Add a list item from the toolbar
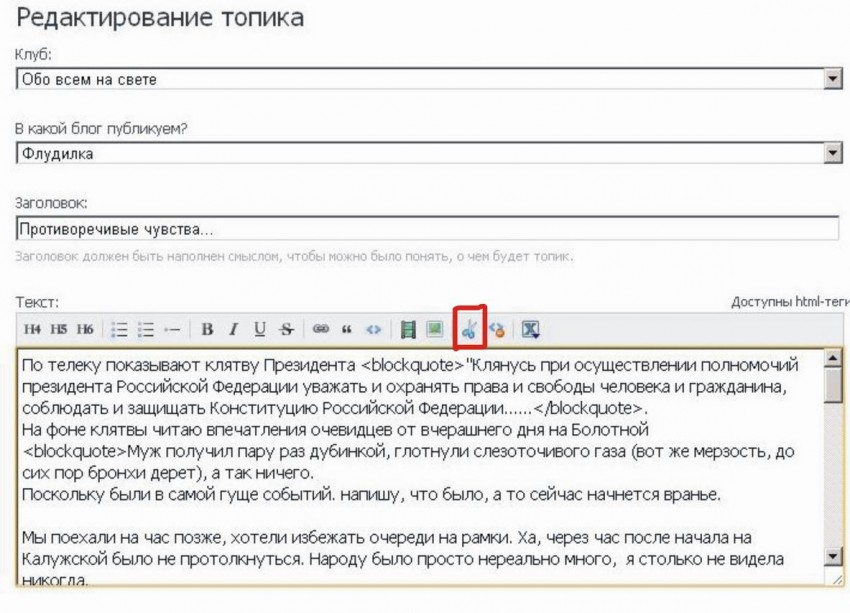The image size is (850, 613). [x=172, y=328]
